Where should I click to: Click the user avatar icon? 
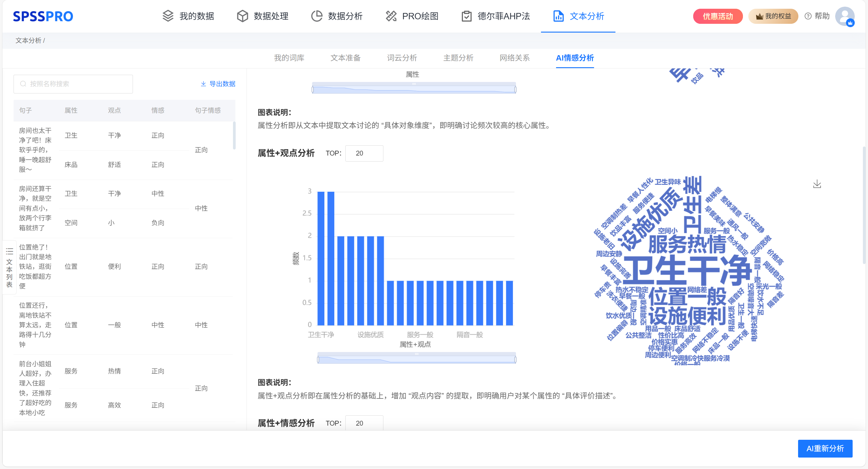pos(844,16)
